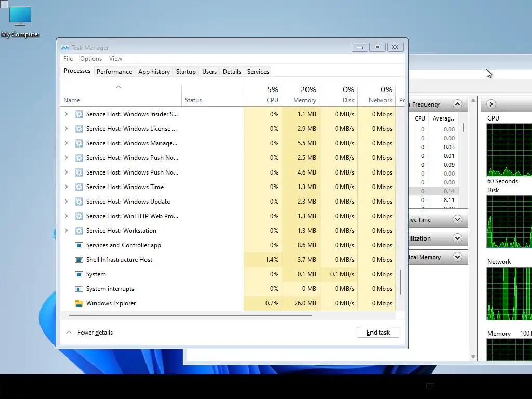This screenshot has width=532, height=399.
Task: Click the Service Host: Windows License gear icon
Action: tap(79, 129)
